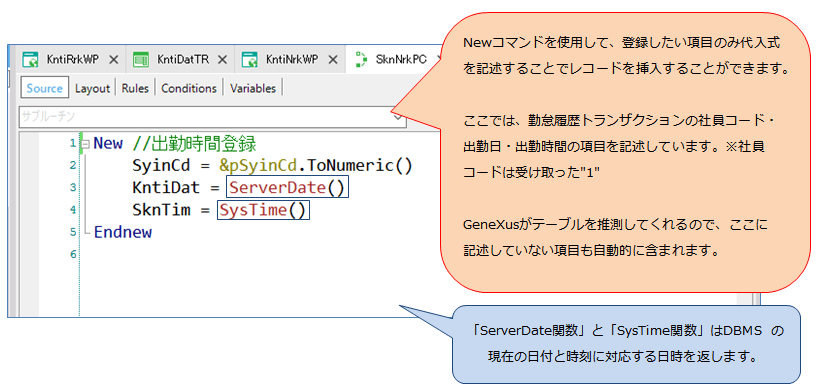Switch to the KntiRrkWP tab
Screen dimensions: 821x390
[72, 60]
